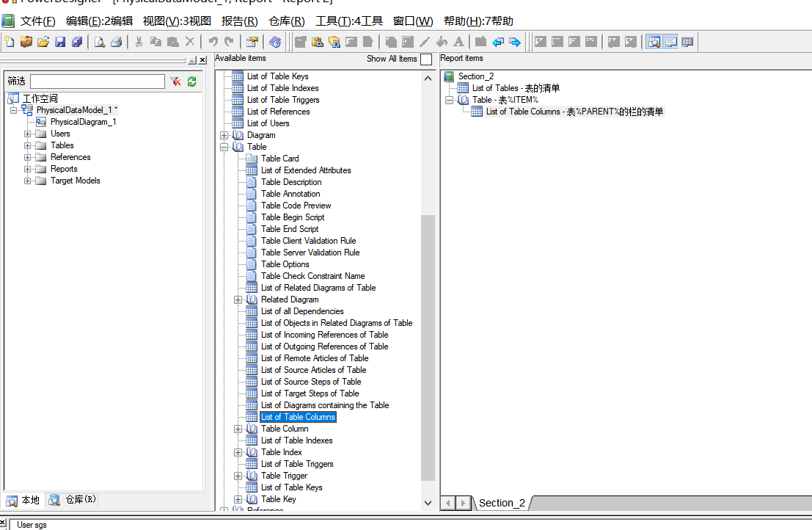Expand the Related Diagram node
The height and width of the screenshot is (530, 812).
tap(238, 300)
